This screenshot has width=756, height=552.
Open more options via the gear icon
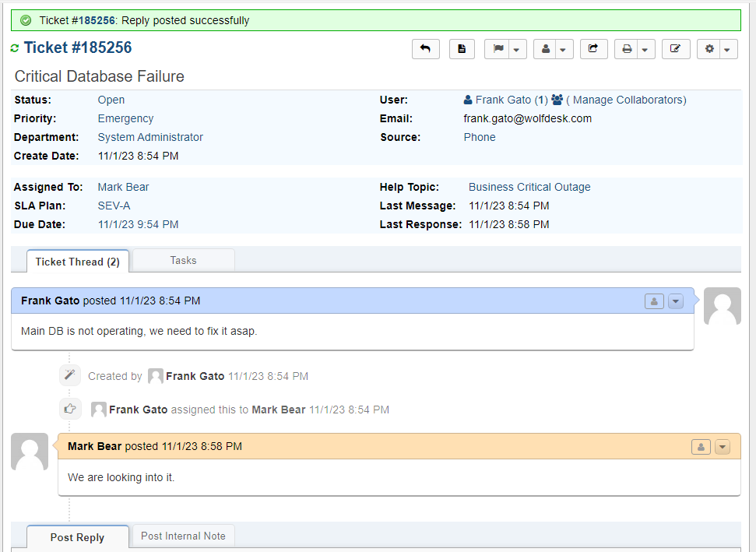[x=709, y=48]
